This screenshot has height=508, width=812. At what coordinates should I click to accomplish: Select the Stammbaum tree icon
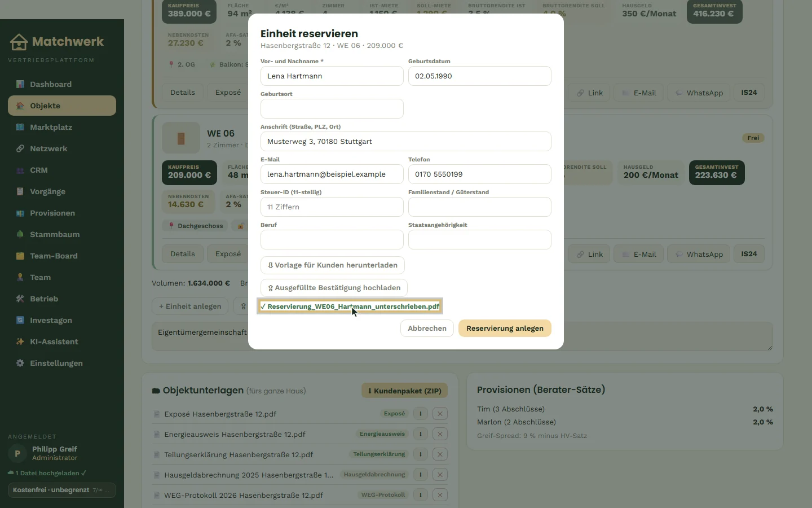tap(20, 234)
